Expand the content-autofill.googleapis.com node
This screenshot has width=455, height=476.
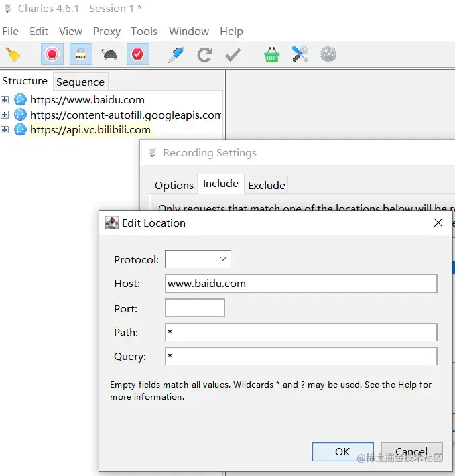pyautogui.click(x=5, y=115)
